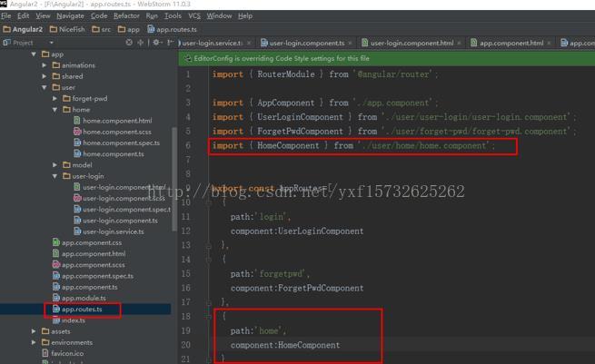The width and height of the screenshot is (595, 364).
Task: Click the shared folder icon
Action: [x=56, y=76]
